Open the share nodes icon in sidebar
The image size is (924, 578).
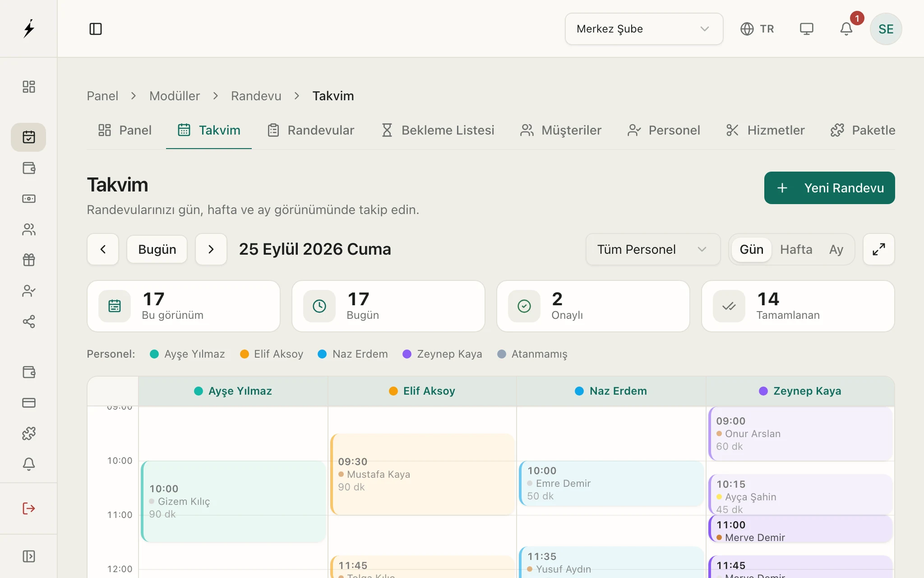click(x=29, y=322)
